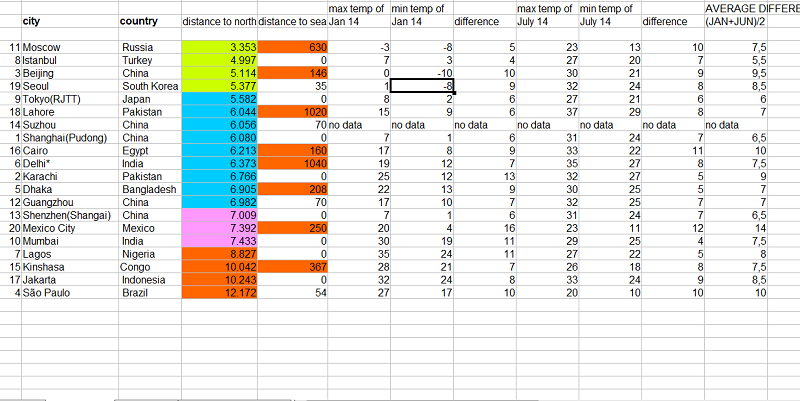Select the 54 distance to sea cell
The width and height of the screenshot is (800, 401).
click(292, 293)
